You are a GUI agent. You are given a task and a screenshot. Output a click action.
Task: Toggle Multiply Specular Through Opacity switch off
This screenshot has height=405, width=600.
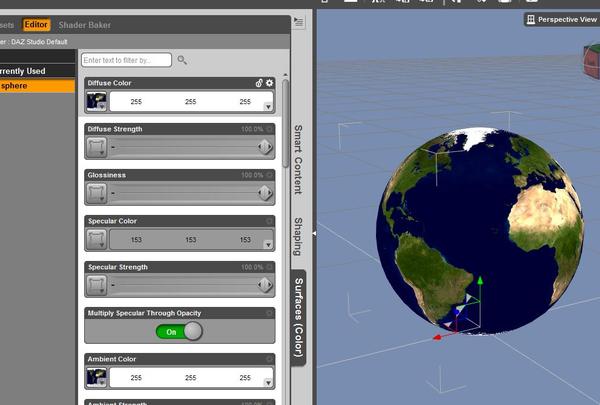tap(179, 332)
